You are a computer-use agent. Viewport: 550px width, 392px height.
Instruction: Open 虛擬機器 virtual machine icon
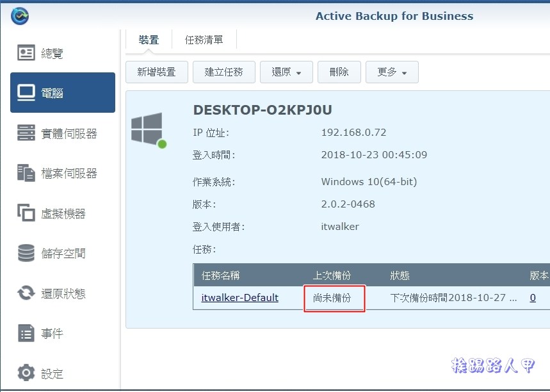tap(26, 213)
